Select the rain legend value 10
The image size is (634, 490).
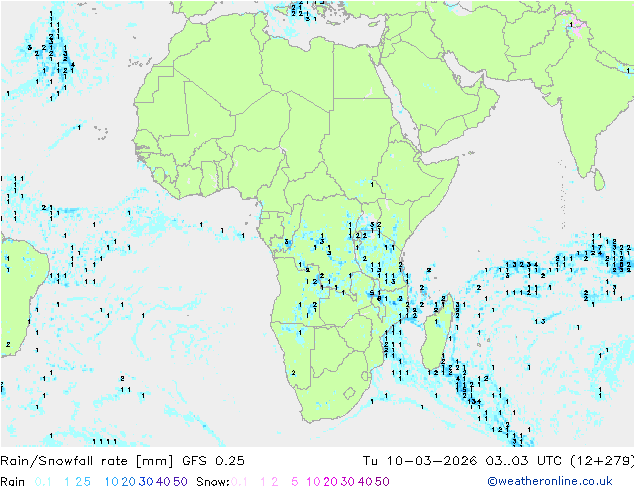point(111,482)
